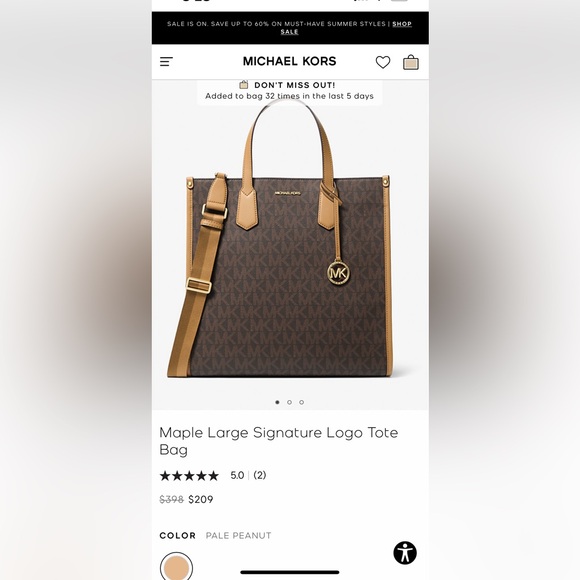View the (2) reviews count
580x580 pixels.
click(x=260, y=475)
